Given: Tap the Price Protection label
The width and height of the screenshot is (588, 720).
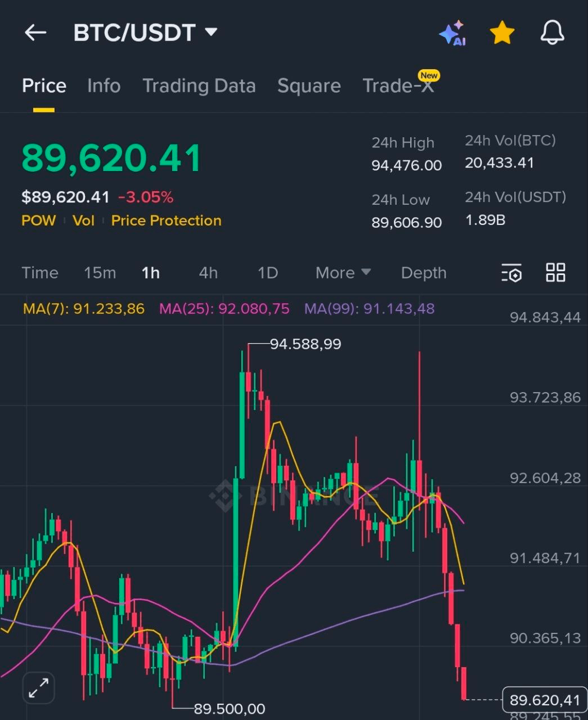Looking at the screenshot, I should pyautogui.click(x=166, y=220).
